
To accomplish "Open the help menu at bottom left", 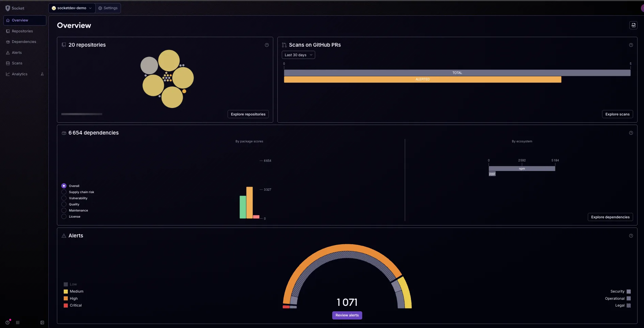I will 7,323.
